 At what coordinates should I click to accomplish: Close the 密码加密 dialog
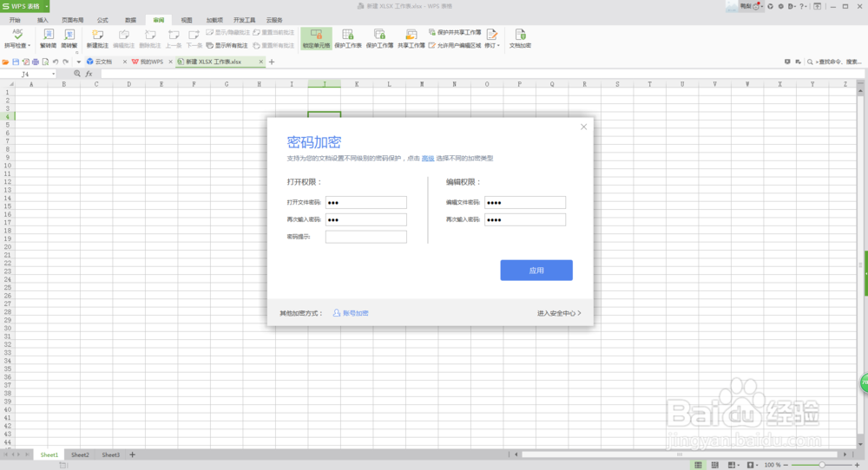(x=583, y=127)
